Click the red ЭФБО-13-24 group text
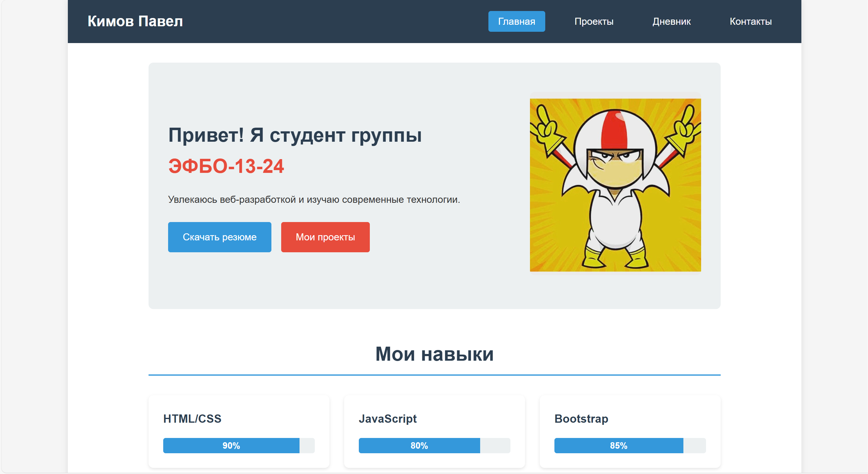The height and width of the screenshot is (474, 868). (226, 166)
